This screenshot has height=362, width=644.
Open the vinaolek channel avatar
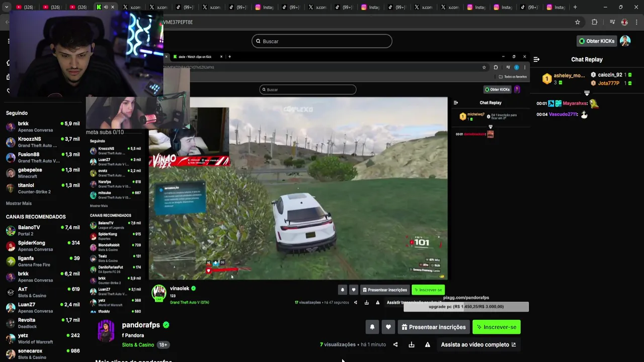159,293
